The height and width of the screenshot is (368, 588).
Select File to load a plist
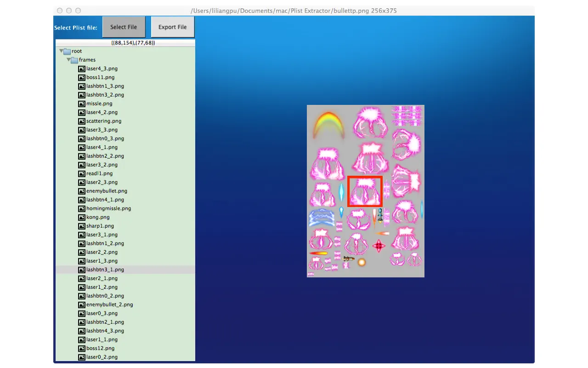click(x=124, y=26)
